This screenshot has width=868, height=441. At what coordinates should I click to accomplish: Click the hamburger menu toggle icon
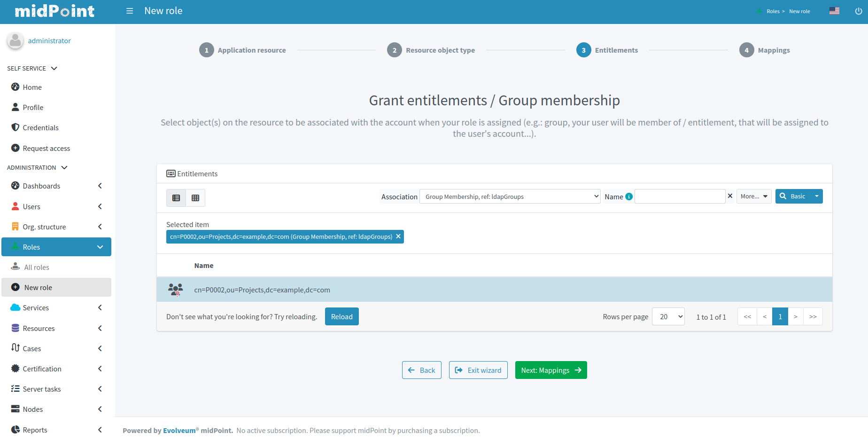130,11
